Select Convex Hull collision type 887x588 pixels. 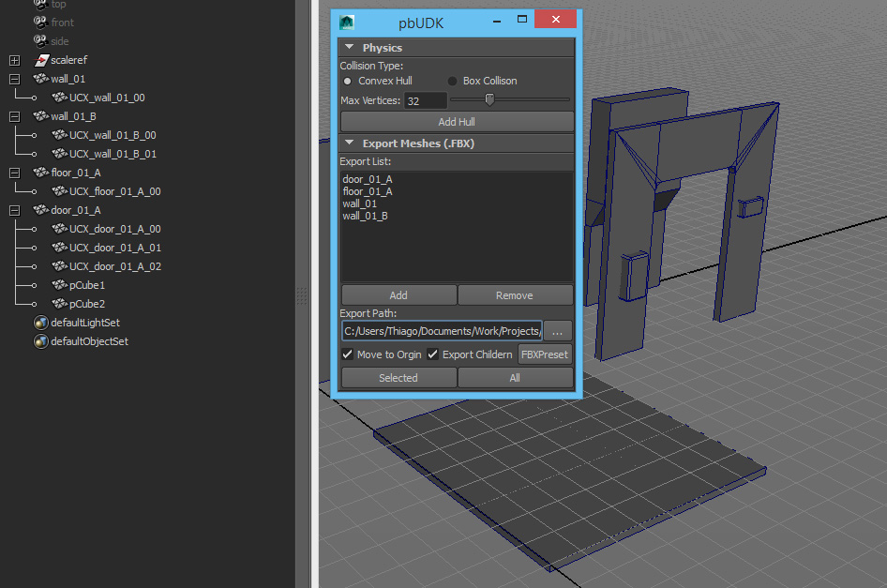click(x=347, y=81)
